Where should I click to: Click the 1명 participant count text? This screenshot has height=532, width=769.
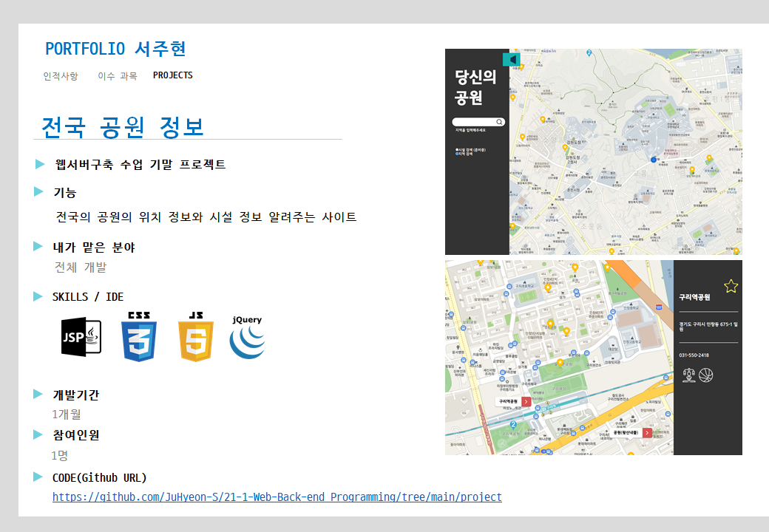click(60, 456)
